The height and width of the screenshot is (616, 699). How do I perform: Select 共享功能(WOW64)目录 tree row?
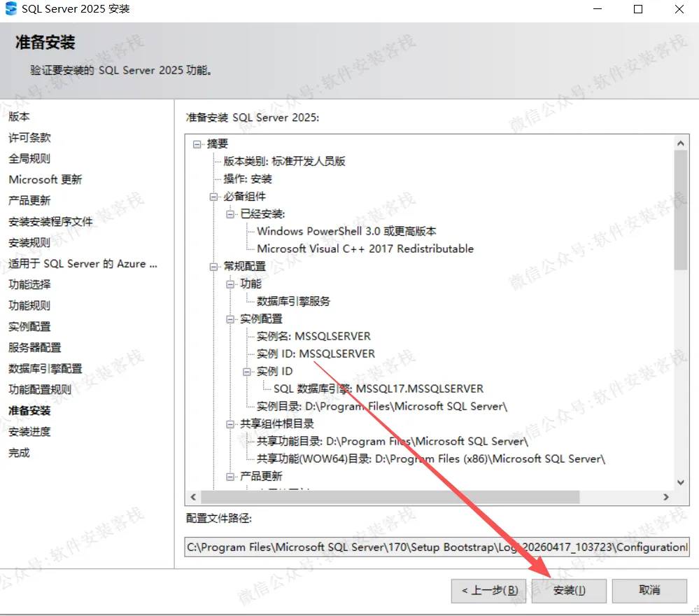[x=430, y=459]
